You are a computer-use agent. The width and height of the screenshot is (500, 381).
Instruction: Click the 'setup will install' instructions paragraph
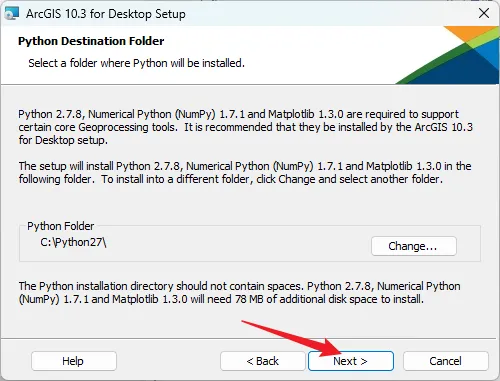[245, 172]
